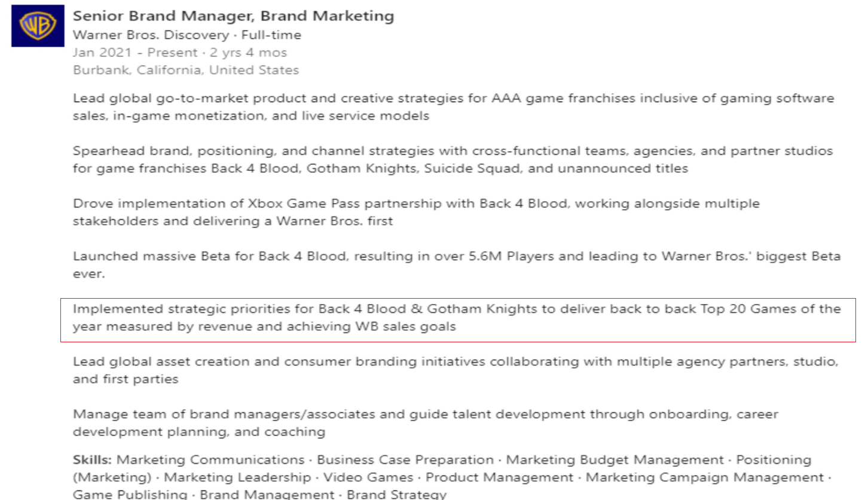Click the Burbank, California location text
Image resolution: width=868 pixels, height=500 pixels.
pyautogui.click(x=185, y=70)
